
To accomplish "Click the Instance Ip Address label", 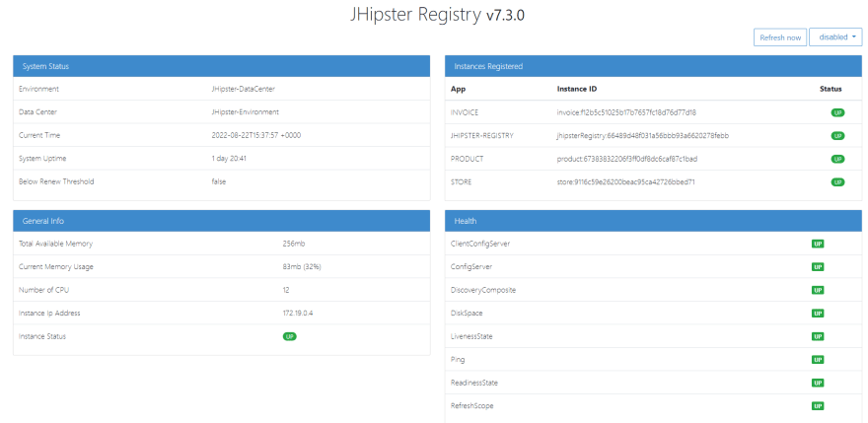I will click(x=50, y=314).
